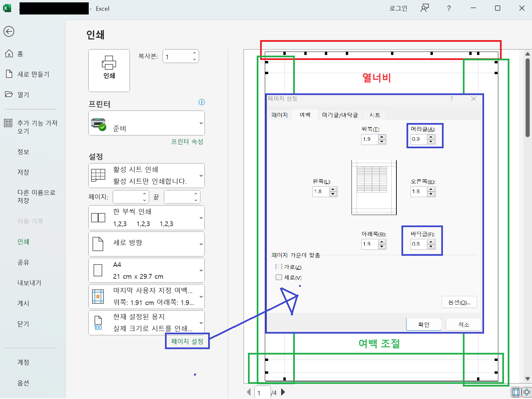
Task: Click the 페이지 start page input field
Action: click(131, 197)
